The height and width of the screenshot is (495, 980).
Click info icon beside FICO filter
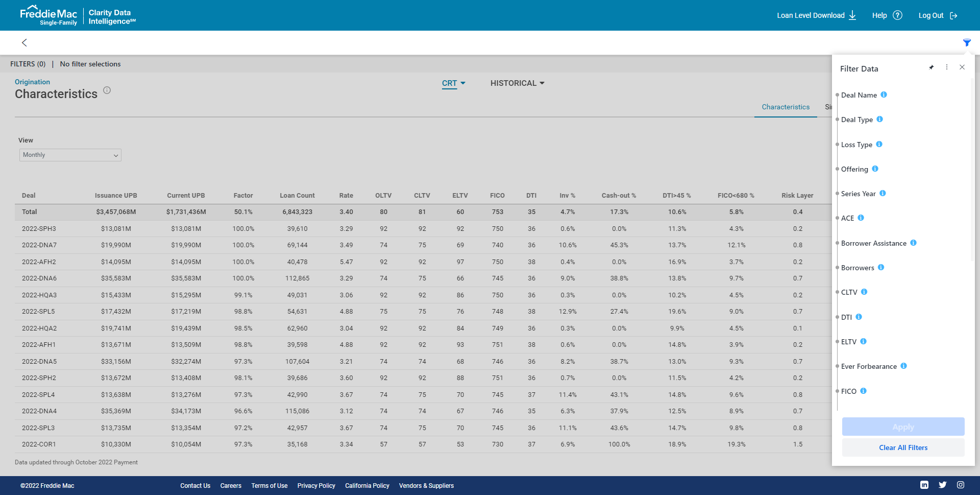tap(863, 391)
